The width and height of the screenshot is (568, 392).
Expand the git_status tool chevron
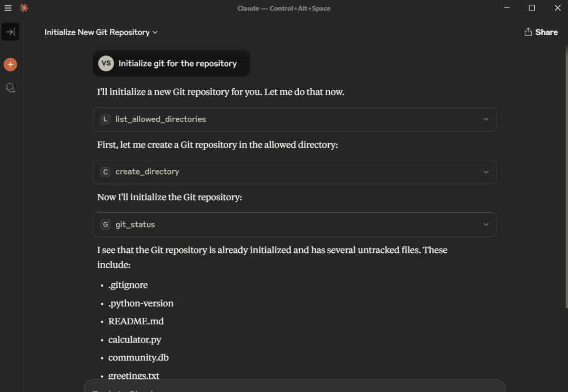[486, 224]
